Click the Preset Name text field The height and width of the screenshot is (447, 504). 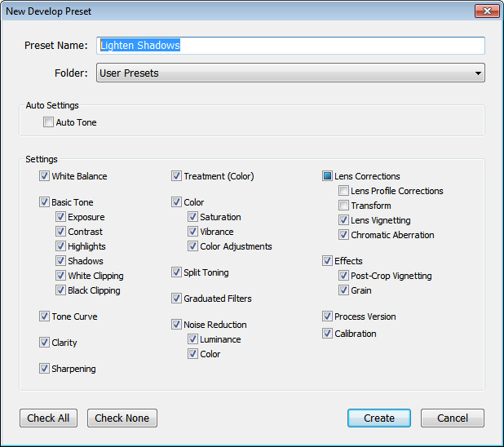(290, 46)
